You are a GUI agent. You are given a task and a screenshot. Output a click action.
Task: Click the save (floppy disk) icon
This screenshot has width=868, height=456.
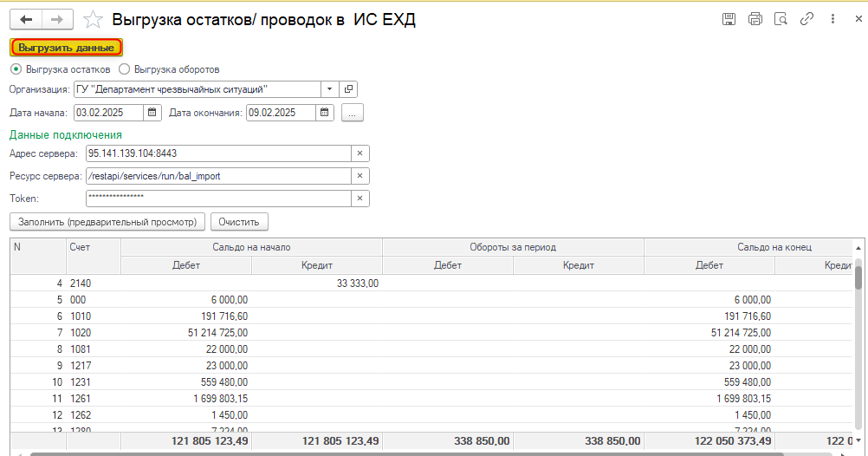point(729,19)
